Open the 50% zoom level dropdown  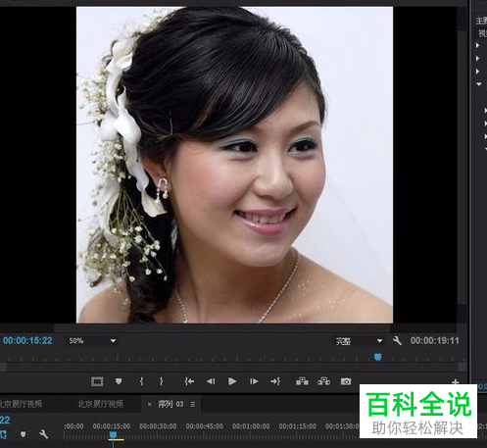point(92,341)
